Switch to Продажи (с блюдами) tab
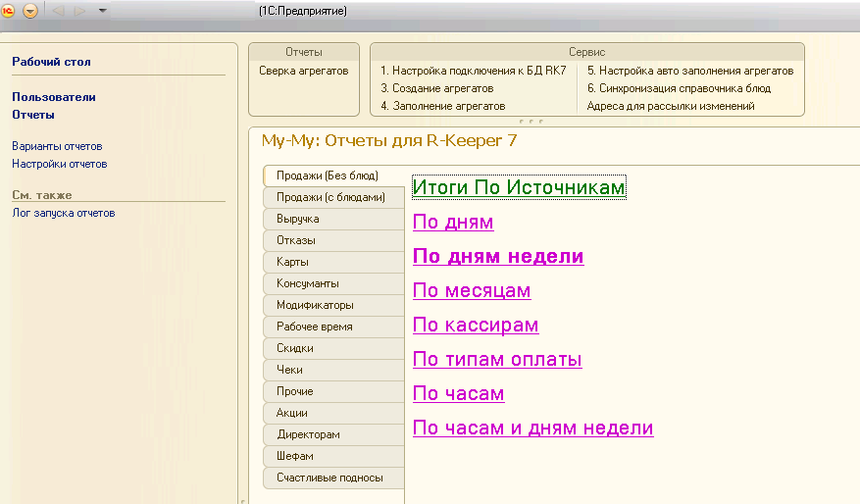This screenshot has width=860, height=504. (x=334, y=197)
